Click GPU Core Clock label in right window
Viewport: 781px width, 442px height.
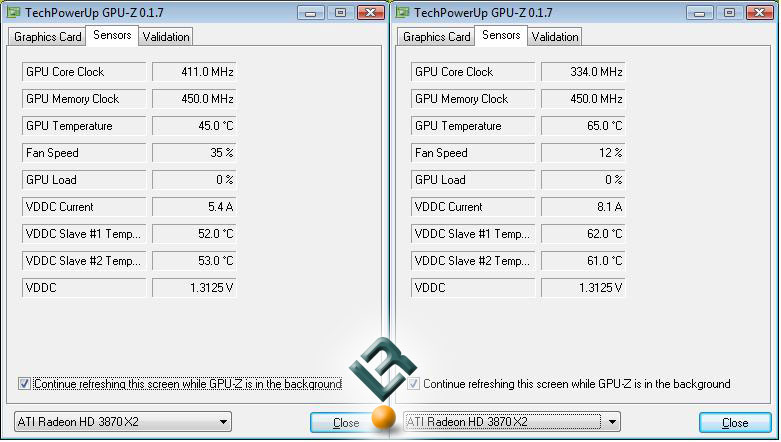coord(473,72)
